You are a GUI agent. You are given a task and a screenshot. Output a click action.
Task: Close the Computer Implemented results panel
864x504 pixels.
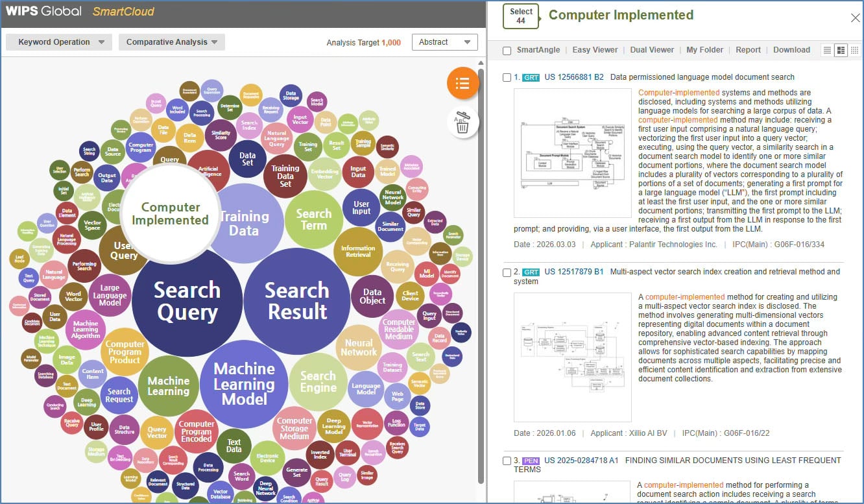pyautogui.click(x=855, y=18)
